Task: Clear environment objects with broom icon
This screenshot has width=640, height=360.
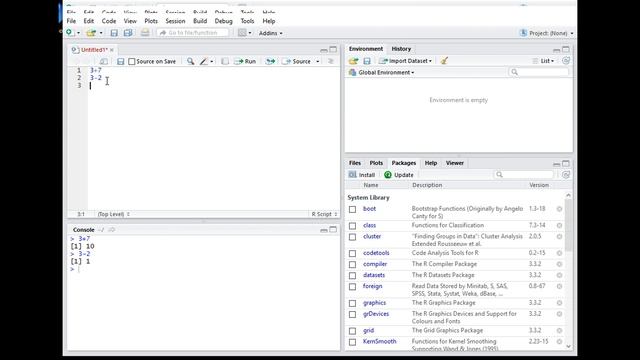Action: point(444,61)
